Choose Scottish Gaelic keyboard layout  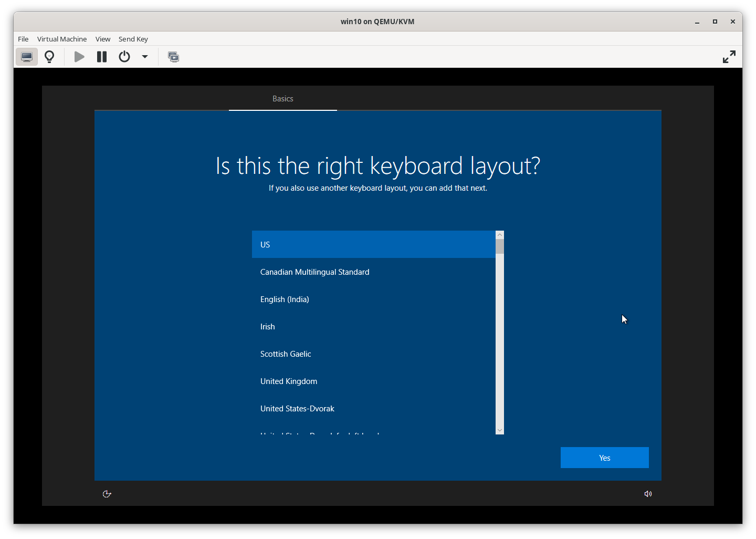(x=374, y=354)
